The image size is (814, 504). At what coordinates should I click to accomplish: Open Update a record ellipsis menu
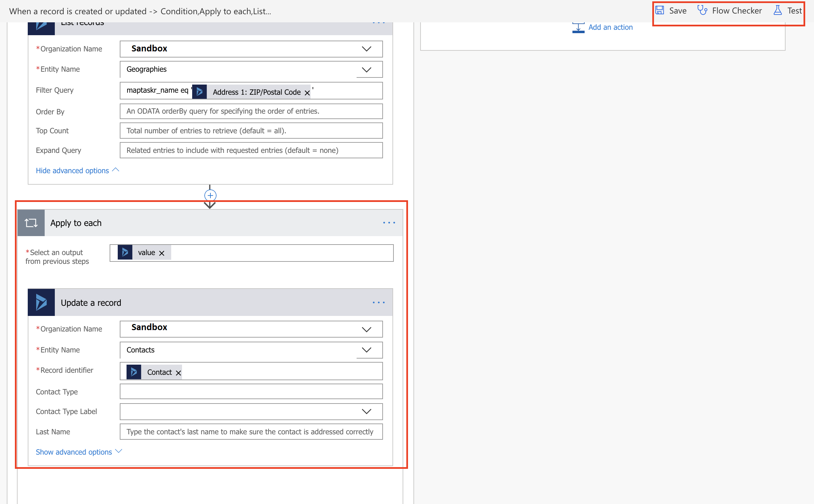(378, 302)
